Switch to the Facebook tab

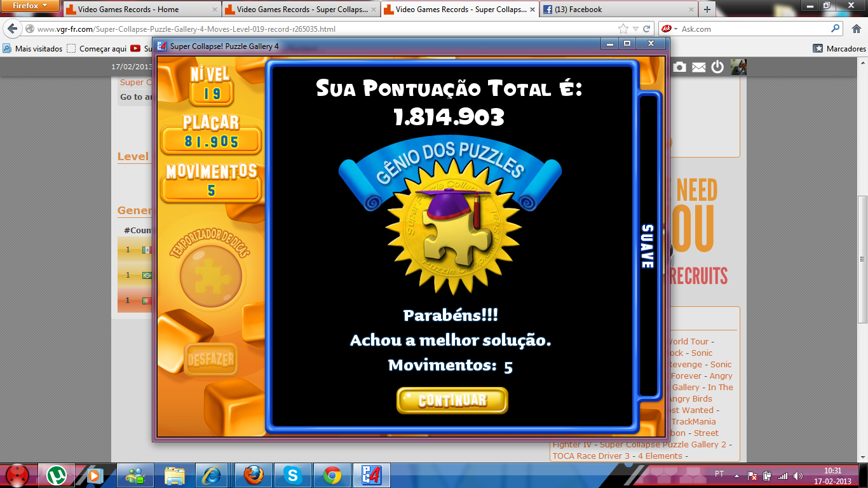click(x=610, y=10)
